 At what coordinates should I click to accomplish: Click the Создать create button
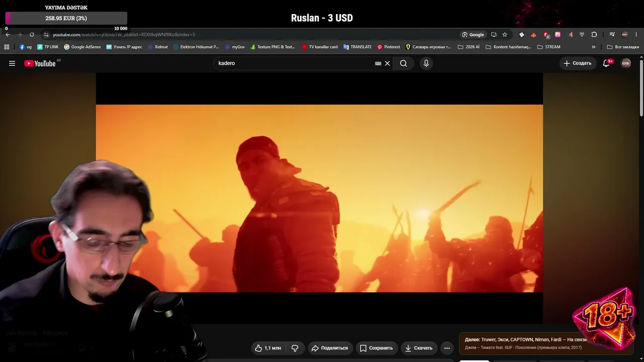[x=578, y=63]
